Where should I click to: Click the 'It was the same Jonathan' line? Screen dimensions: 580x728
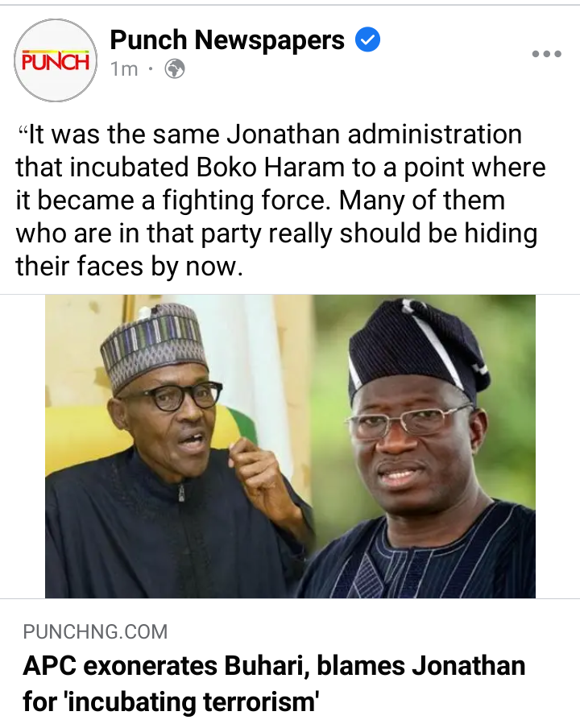[x=269, y=134]
